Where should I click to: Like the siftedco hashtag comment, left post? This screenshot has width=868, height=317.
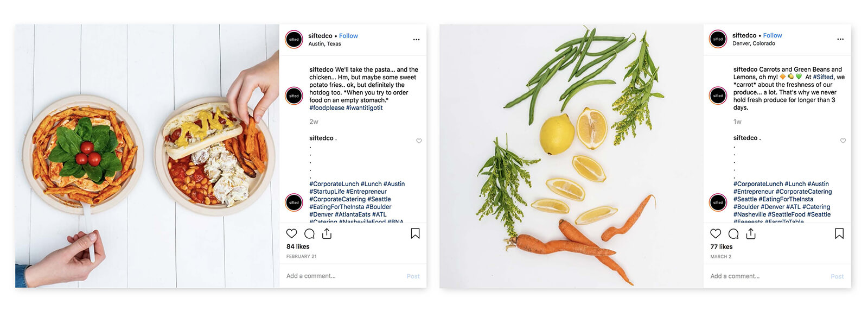[x=419, y=141]
